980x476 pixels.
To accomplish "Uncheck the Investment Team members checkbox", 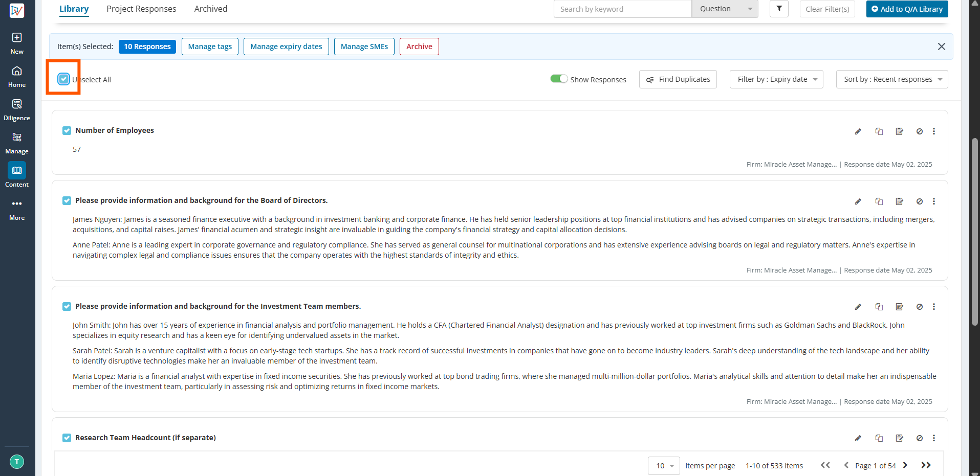I will tap(67, 306).
